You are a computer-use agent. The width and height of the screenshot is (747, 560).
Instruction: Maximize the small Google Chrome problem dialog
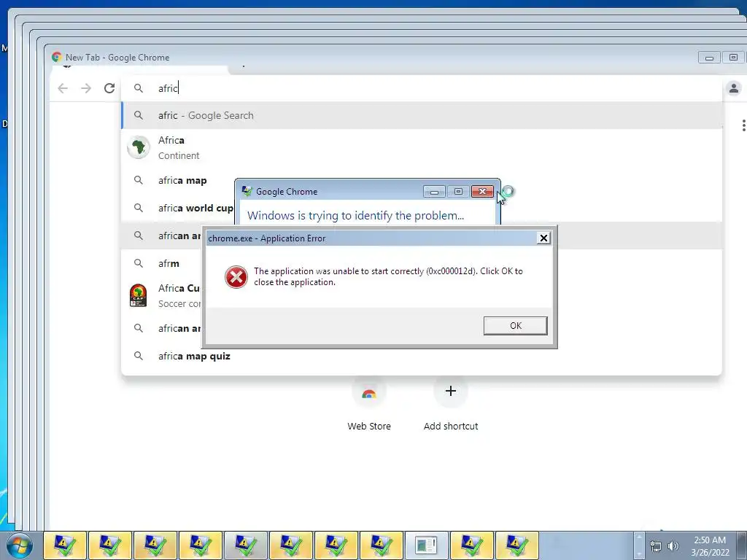point(458,192)
